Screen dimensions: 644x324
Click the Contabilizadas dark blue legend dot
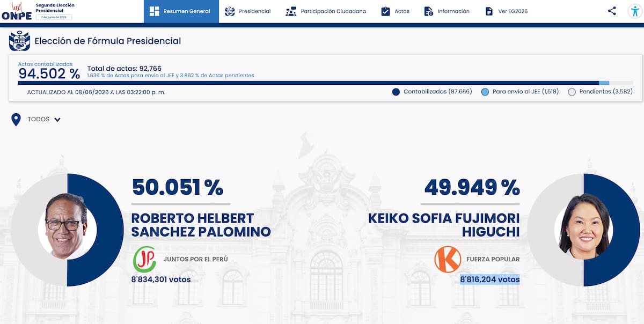pyautogui.click(x=396, y=92)
